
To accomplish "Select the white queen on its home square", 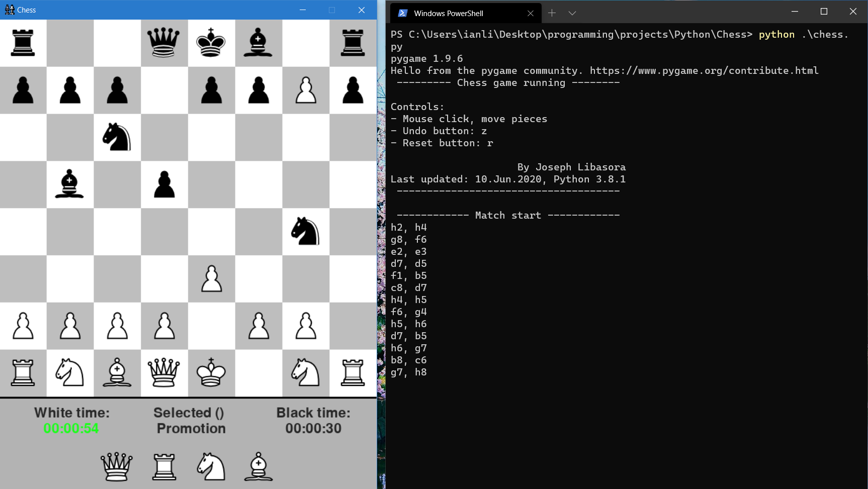I will 164,373.
